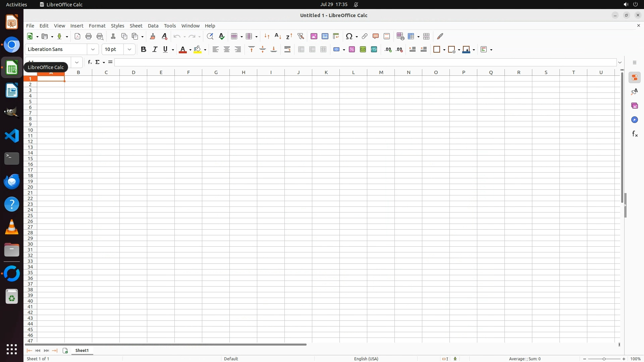644x362 pixels.
Task: Click the column F header
Action: coord(188,72)
